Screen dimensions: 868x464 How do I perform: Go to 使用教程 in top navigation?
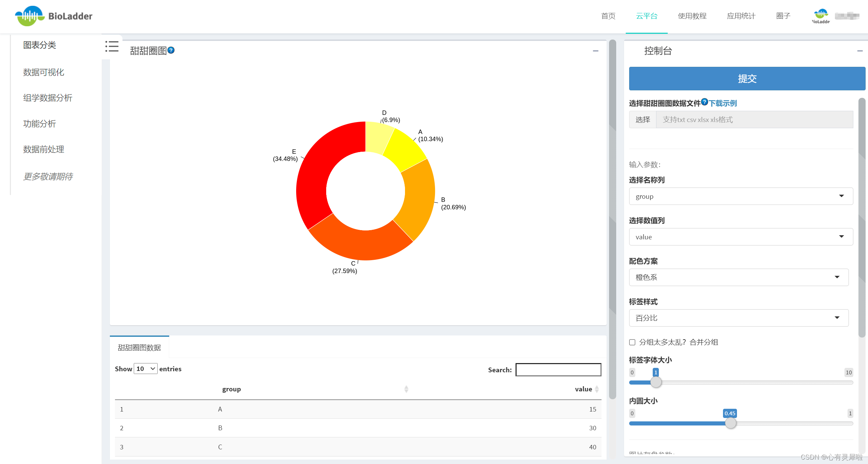(x=692, y=16)
